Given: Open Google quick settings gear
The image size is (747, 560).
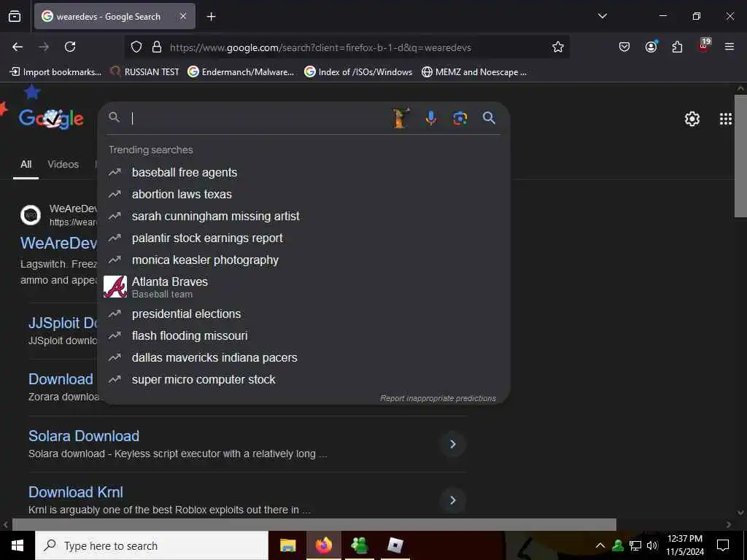Looking at the screenshot, I should click(x=692, y=119).
